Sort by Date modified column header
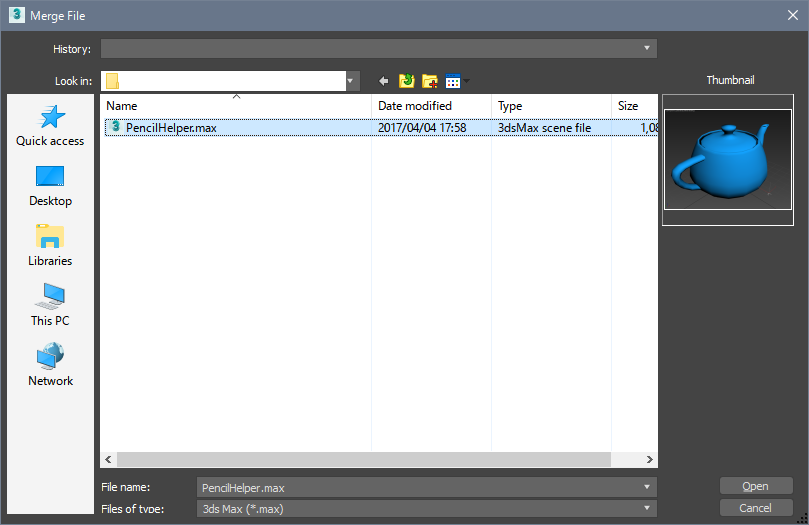Viewport: 809px width, 525px height. [x=432, y=106]
